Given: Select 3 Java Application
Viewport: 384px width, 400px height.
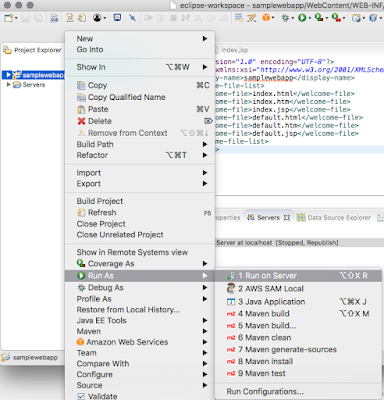Looking at the screenshot, I should click(298, 302).
